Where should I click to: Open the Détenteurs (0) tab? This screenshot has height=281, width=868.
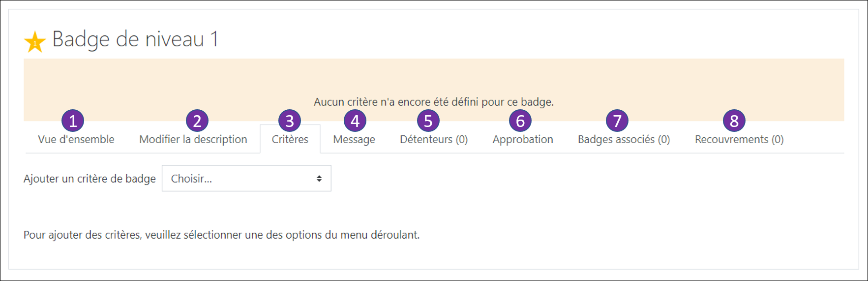pos(434,140)
